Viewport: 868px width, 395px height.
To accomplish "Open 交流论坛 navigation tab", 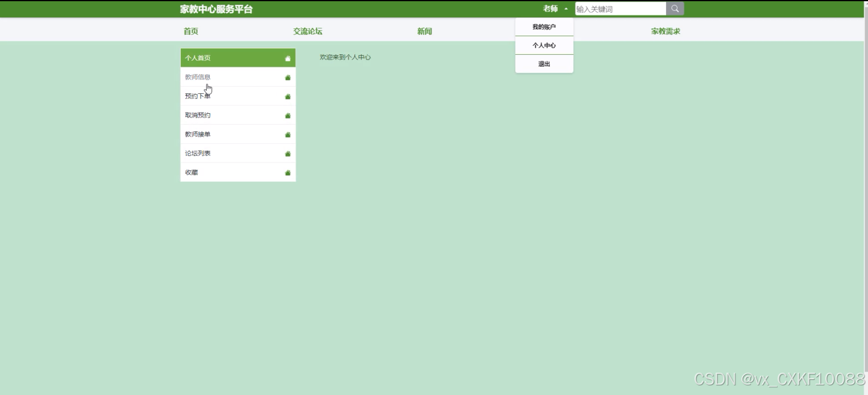I will [x=307, y=31].
